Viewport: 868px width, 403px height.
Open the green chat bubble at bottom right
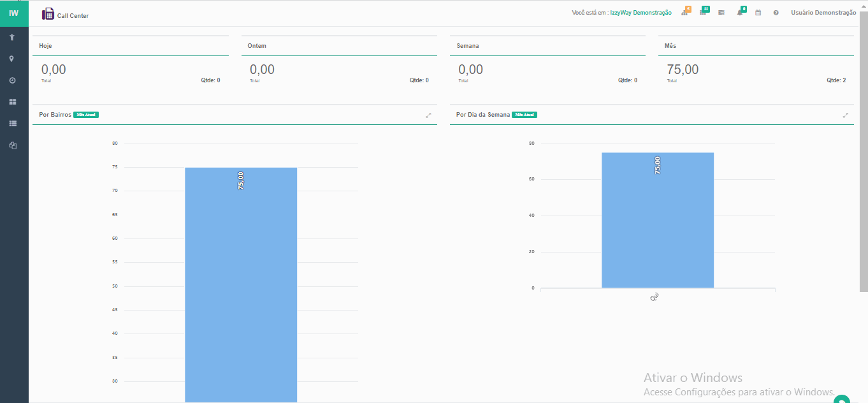842,400
